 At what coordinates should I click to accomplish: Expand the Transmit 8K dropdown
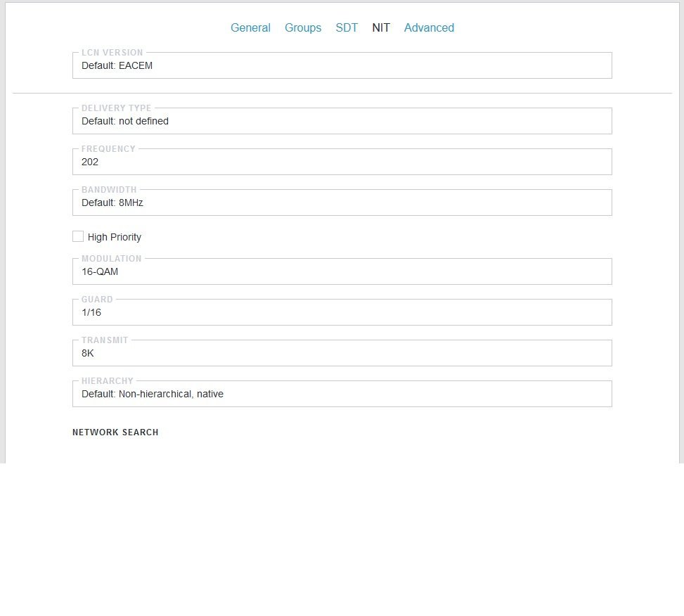[342, 353]
